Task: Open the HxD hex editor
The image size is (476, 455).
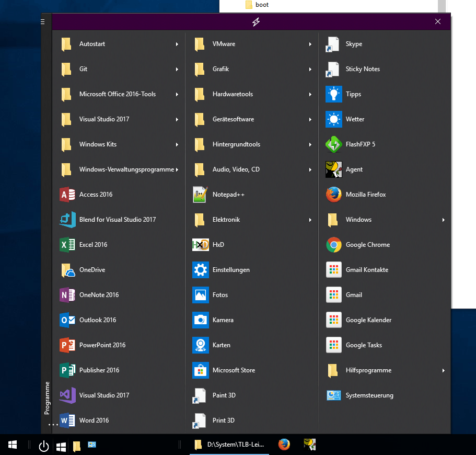Action: click(218, 245)
